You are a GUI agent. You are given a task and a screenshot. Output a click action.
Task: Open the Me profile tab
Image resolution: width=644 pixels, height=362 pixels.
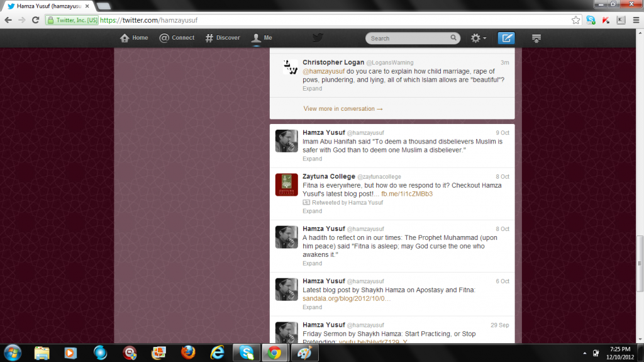tap(262, 38)
